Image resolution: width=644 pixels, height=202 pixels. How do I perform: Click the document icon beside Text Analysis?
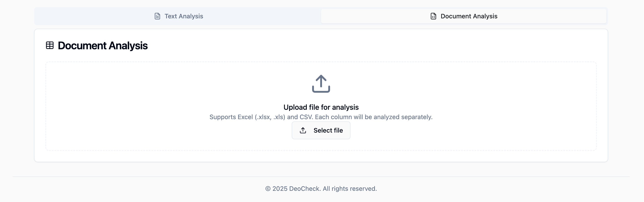(157, 16)
